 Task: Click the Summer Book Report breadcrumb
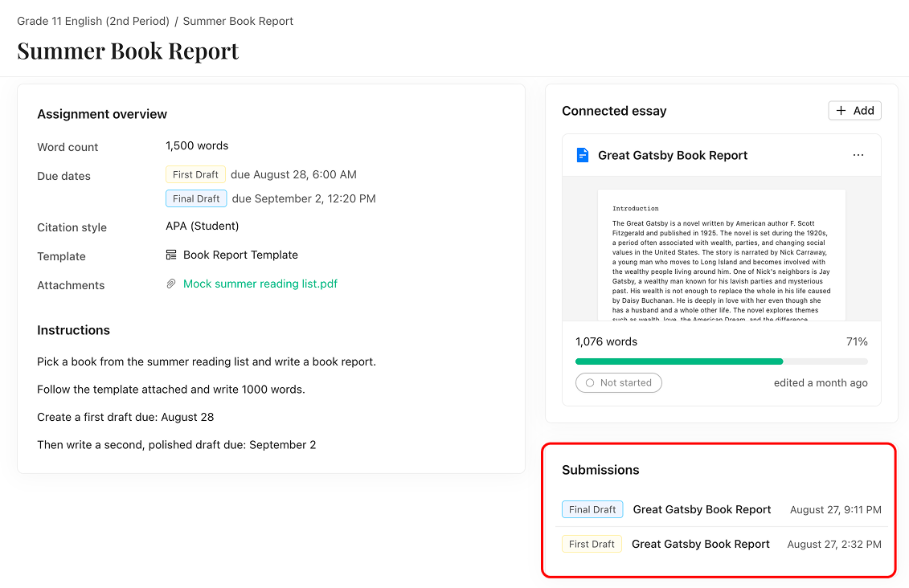coord(238,21)
